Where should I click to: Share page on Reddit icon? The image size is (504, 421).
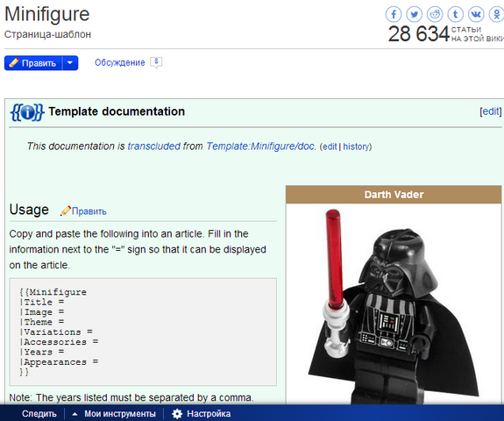(435, 14)
